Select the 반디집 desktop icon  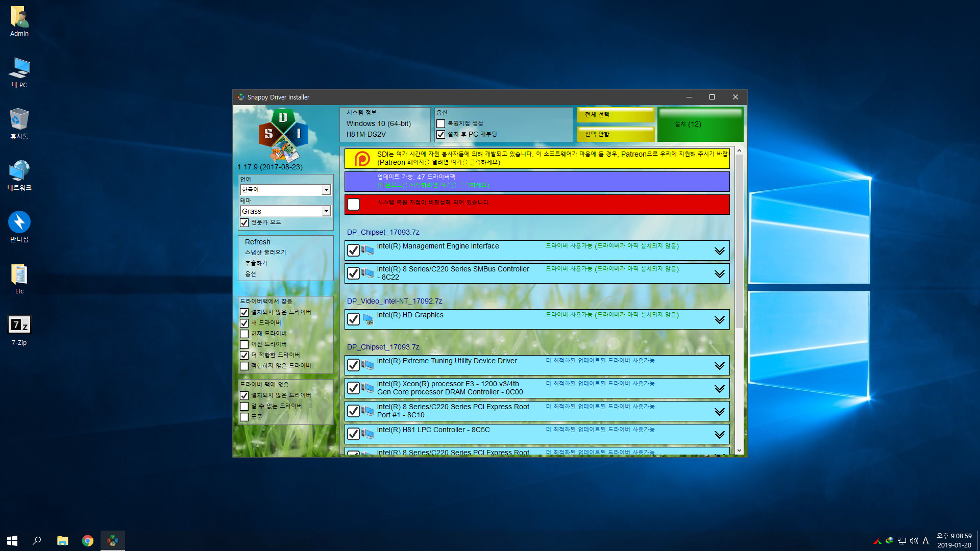[19, 227]
